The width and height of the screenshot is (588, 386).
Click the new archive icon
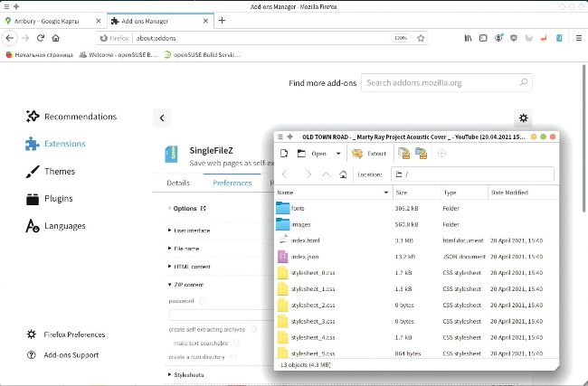(283, 154)
